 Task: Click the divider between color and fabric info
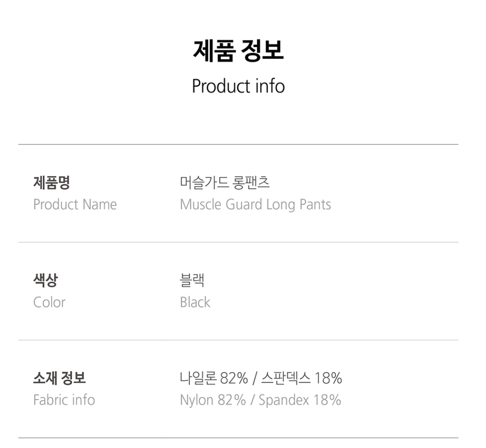pos(238,340)
